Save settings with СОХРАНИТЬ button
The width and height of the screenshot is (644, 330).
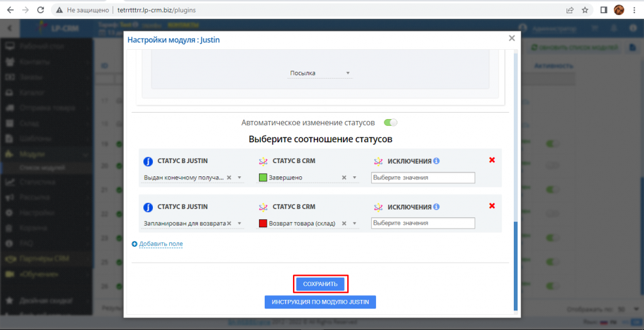(x=320, y=284)
